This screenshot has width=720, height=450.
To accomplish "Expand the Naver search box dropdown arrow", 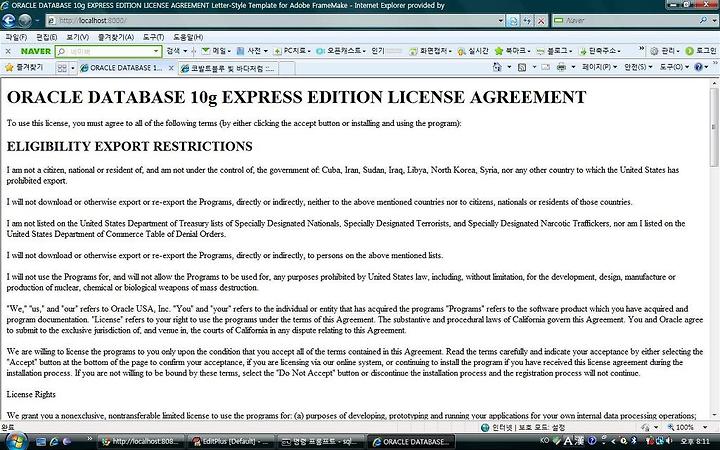I will (x=156, y=51).
